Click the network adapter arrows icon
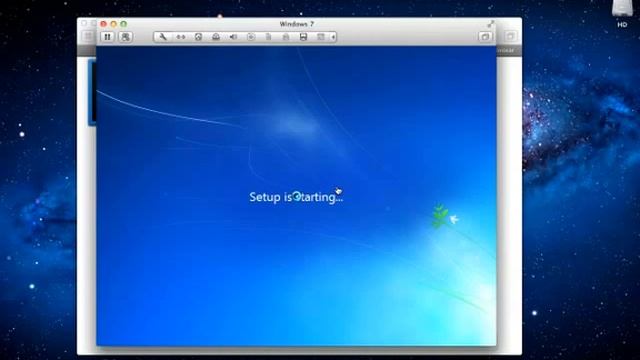This screenshot has height=360, width=640. (180, 37)
